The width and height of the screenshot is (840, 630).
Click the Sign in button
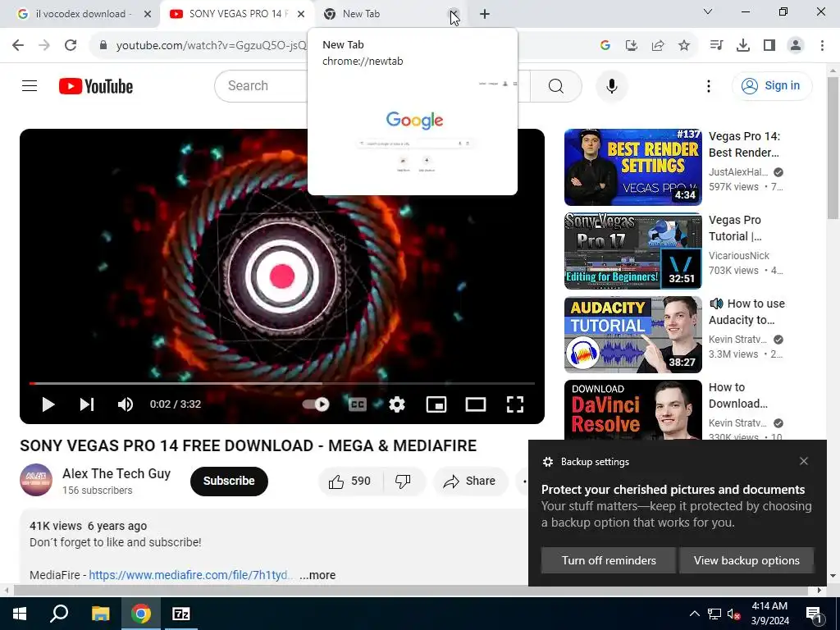point(772,85)
